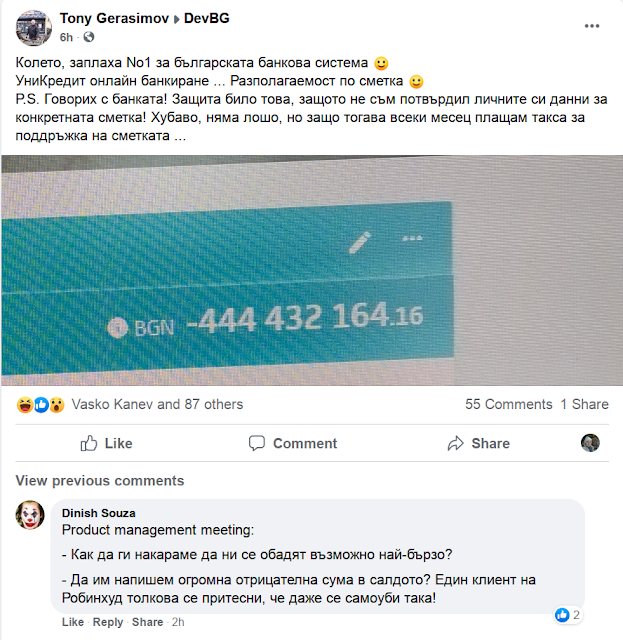The width and height of the screenshot is (623, 640).
Task: Reply to Dinish Souza's comment
Action: [x=108, y=622]
